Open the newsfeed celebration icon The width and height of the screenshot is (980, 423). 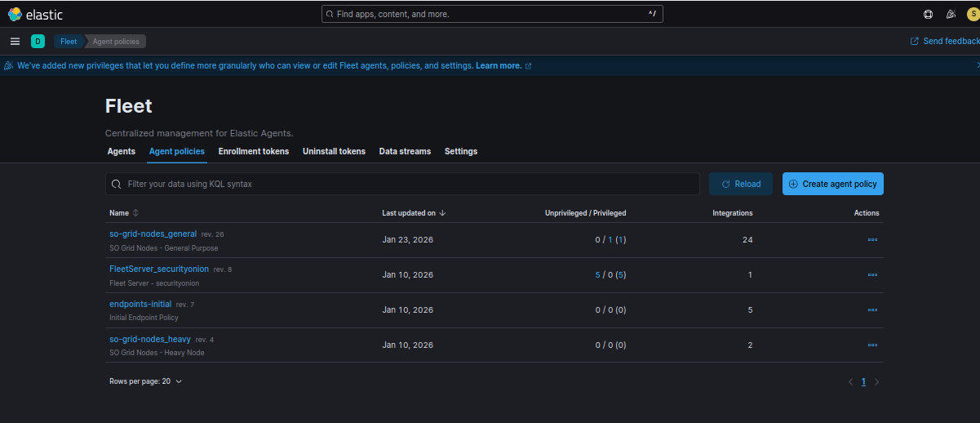[950, 14]
